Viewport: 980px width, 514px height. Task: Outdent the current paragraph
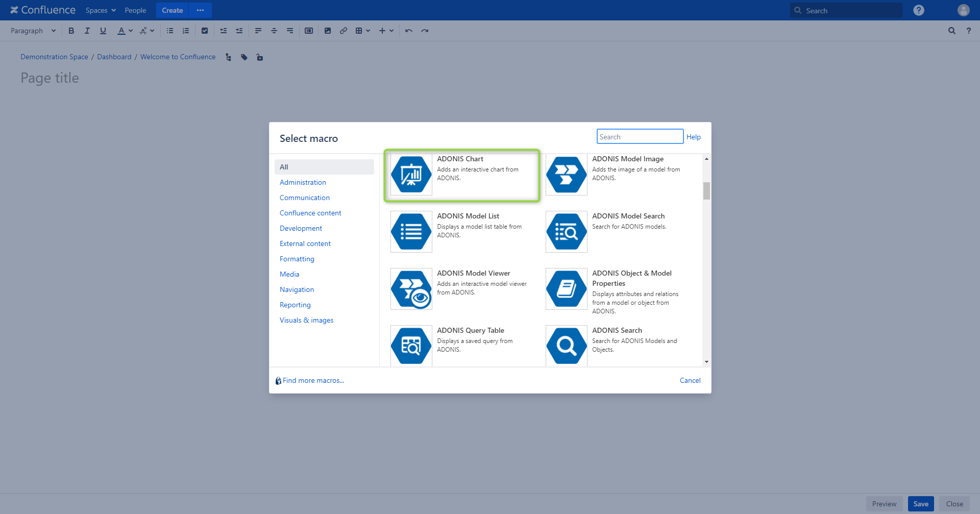(x=224, y=31)
